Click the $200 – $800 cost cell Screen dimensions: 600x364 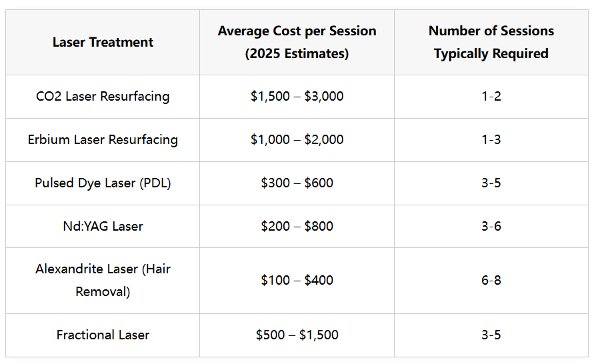[297, 226]
